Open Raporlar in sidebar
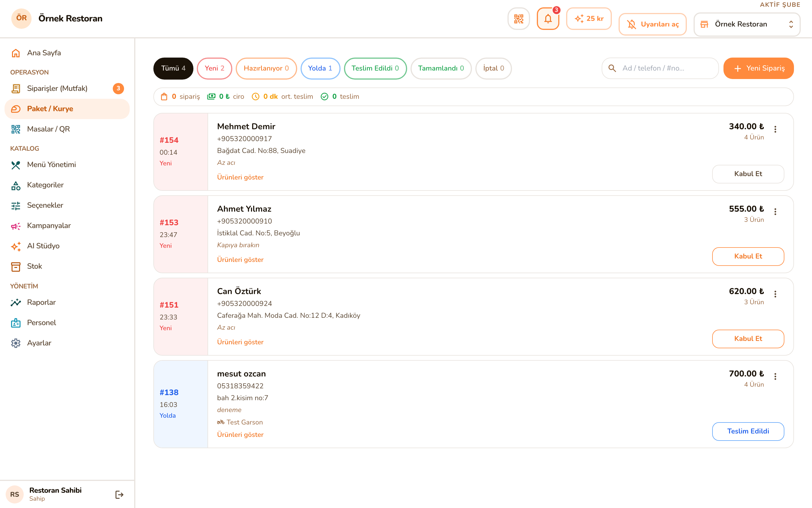The height and width of the screenshot is (508, 812). (x=67, y=302)
